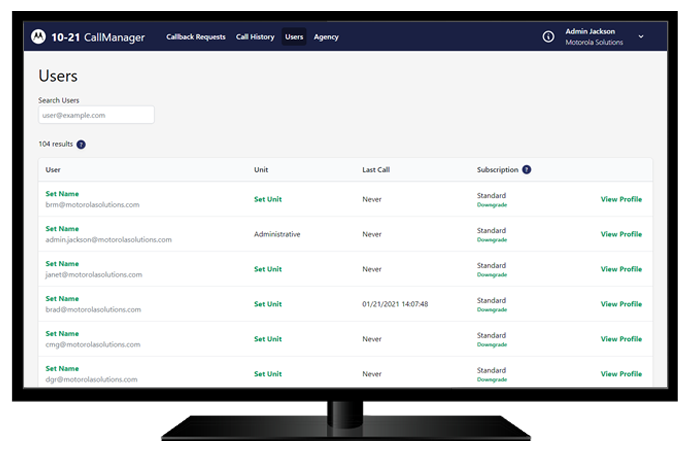Go to the Agency tab
Screen dimensions: 690x450
(x=326, y=37)
